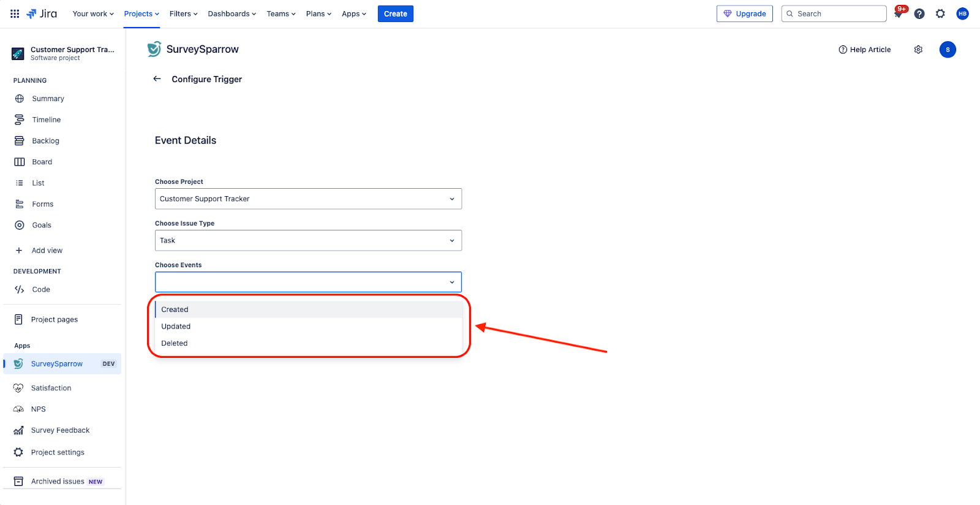980x505 pixels.
Task: Open Jira settings gear in top bar
Action: (x=940, y=13)
